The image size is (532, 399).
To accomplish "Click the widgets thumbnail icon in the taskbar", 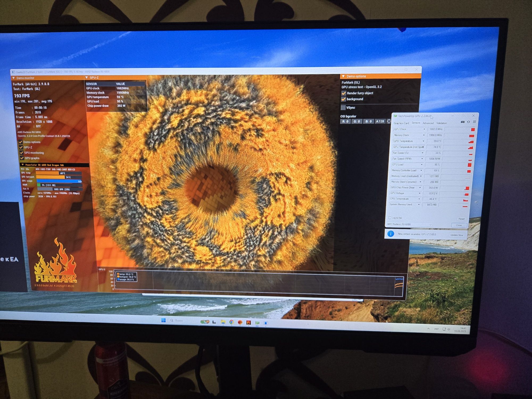I will 205,322.
